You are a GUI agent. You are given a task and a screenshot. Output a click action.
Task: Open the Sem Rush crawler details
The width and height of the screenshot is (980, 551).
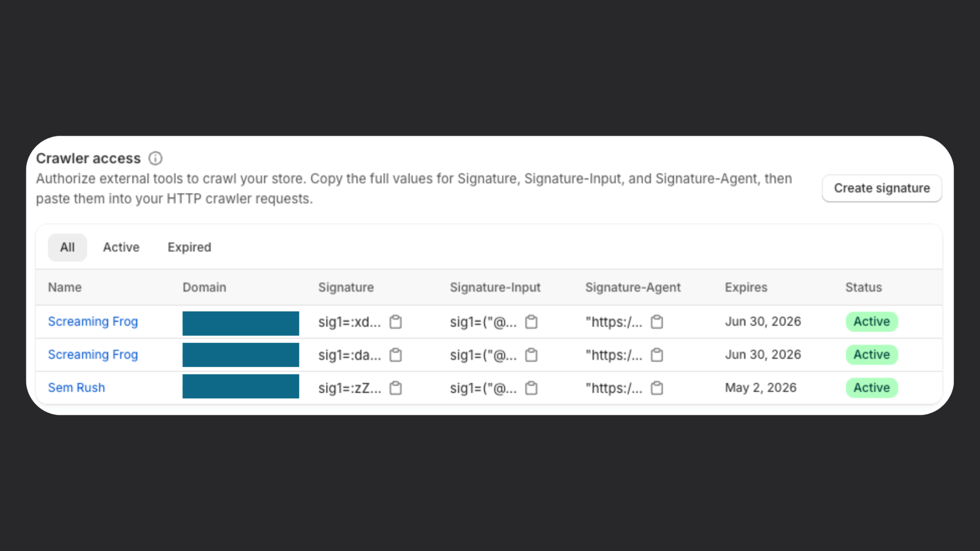click(x=76, y=387)
